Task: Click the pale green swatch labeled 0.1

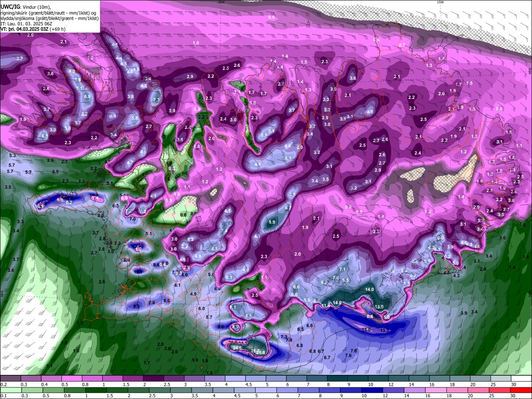Action: pos(10,390)
